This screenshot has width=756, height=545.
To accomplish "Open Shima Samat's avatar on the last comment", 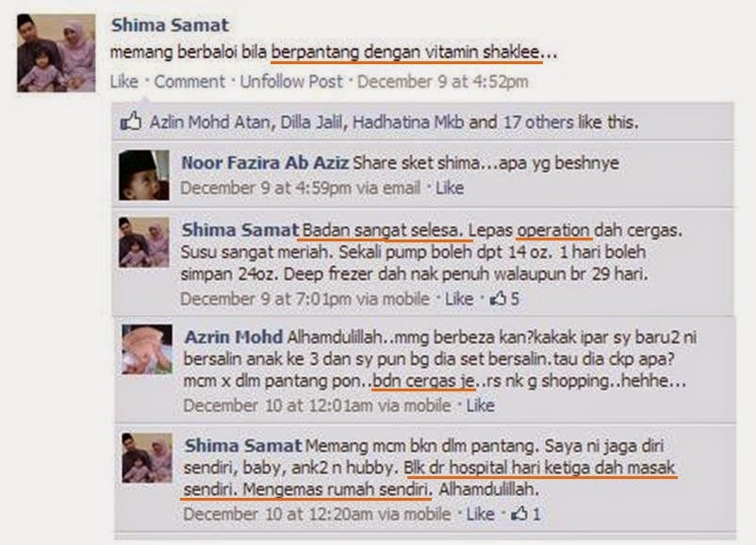I will tap(147, 457).
